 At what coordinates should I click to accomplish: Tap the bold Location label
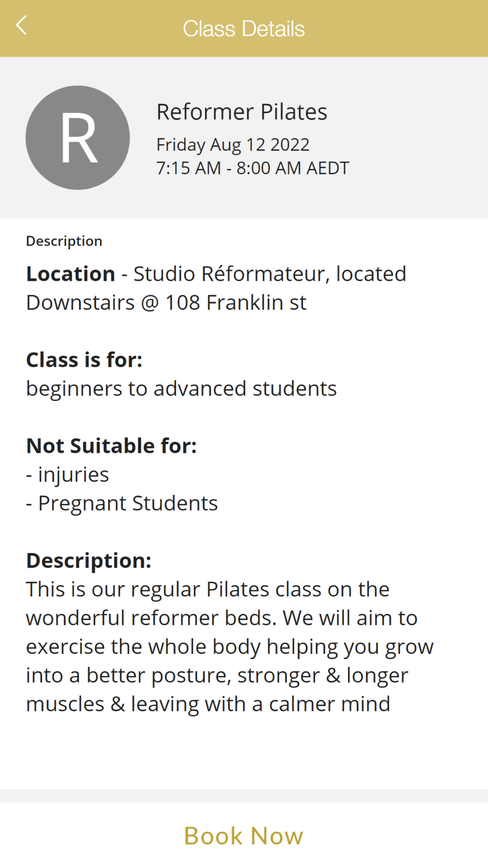point(70,274)
